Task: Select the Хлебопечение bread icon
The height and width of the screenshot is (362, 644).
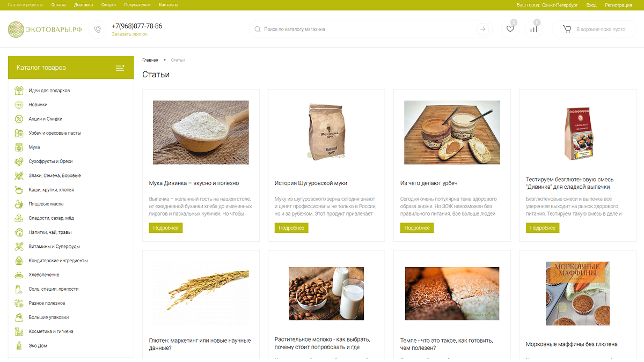Action: click(19, 275)
